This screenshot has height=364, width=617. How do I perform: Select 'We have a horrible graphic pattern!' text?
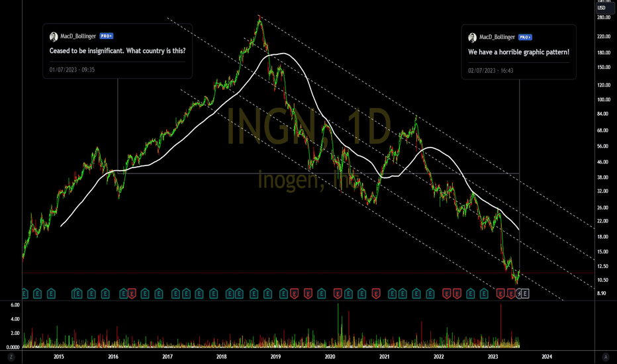tap(518, 52)
